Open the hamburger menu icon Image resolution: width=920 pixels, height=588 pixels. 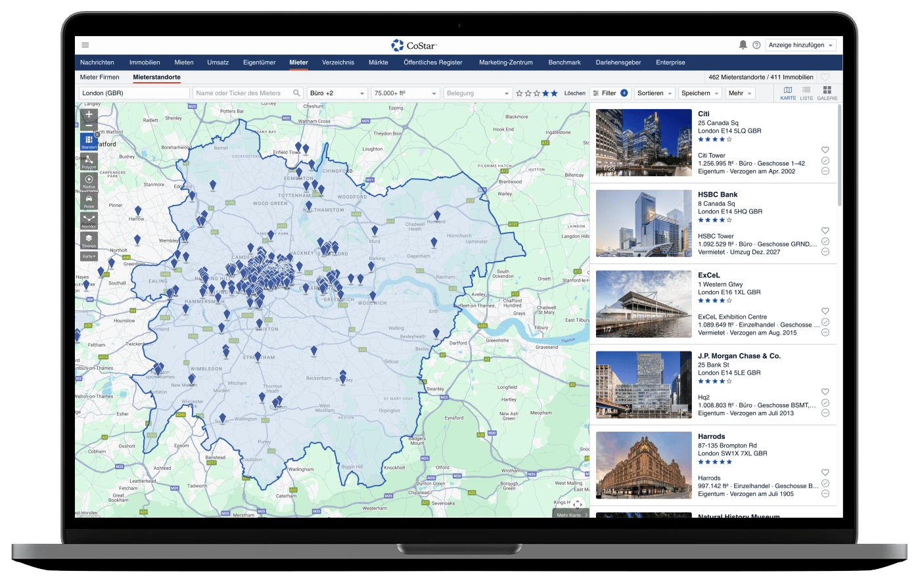coord(85,45)
